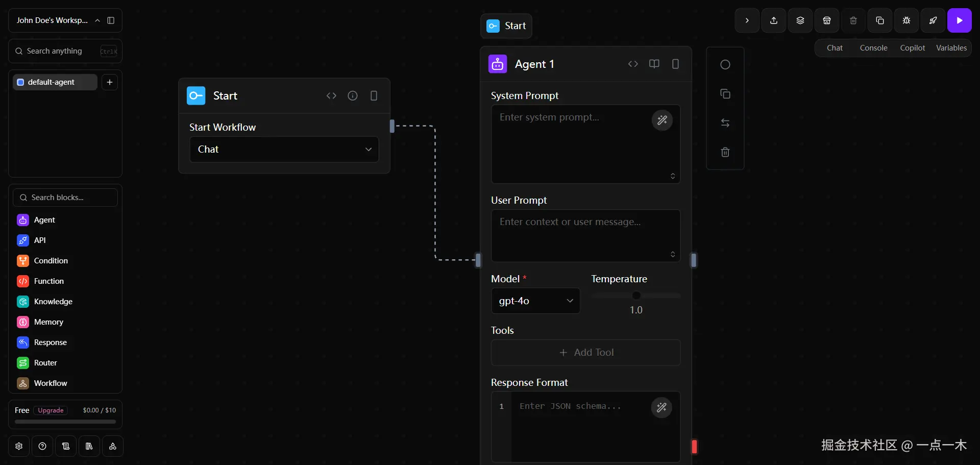Open the Copilot tab
Viewport: 980px width, 465px height.
(x=912, y=48)
